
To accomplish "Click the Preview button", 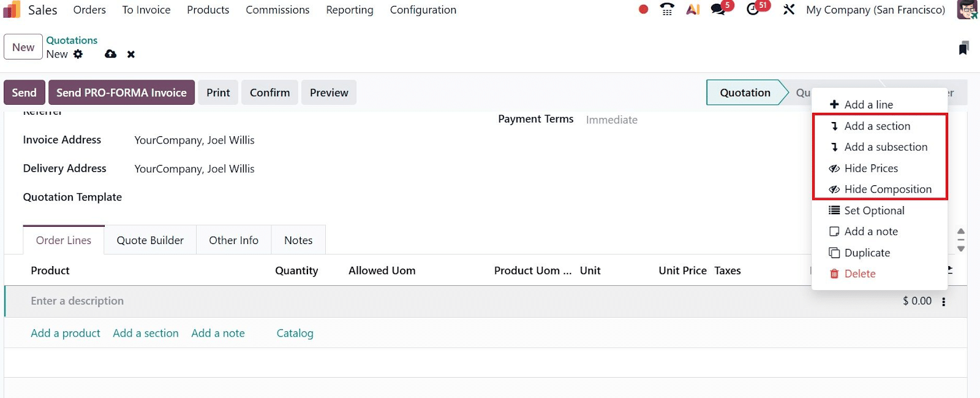I will [x=329, y=93].
